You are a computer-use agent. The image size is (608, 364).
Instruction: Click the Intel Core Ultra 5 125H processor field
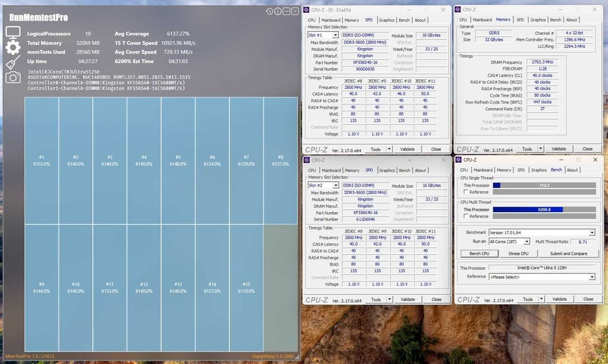[542, 268]
